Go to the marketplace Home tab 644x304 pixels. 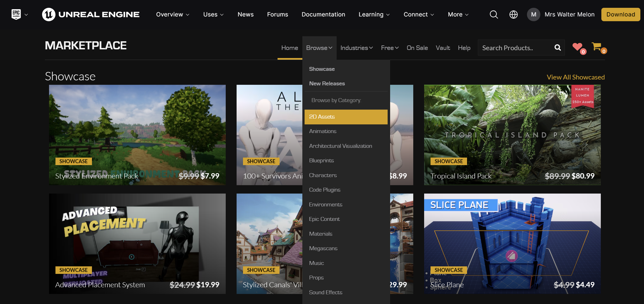pos(290,48)
